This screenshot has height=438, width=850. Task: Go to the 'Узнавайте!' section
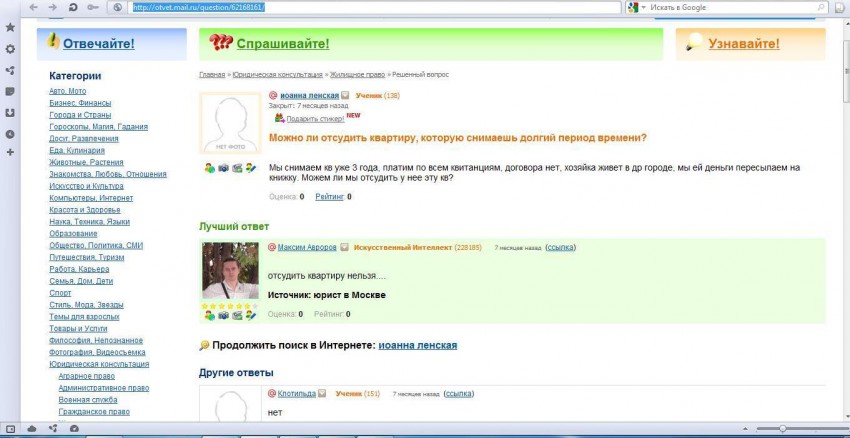[743, 44]
